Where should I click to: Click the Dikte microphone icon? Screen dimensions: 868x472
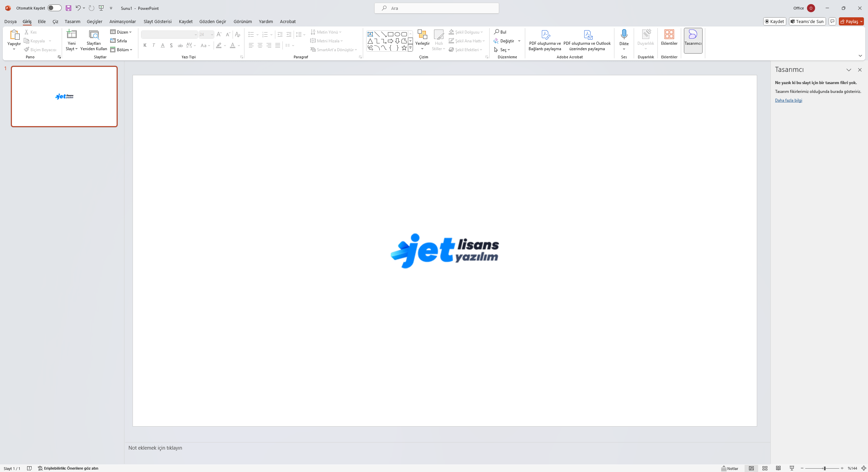[x=624, y=35]
